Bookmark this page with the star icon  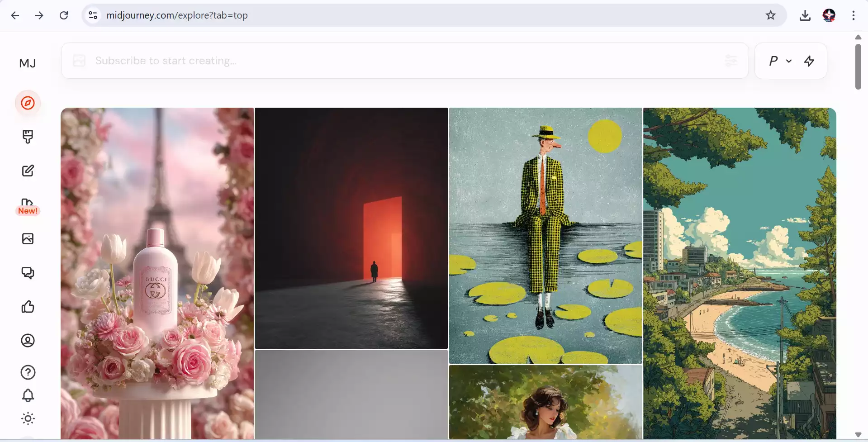click(771, 15)
